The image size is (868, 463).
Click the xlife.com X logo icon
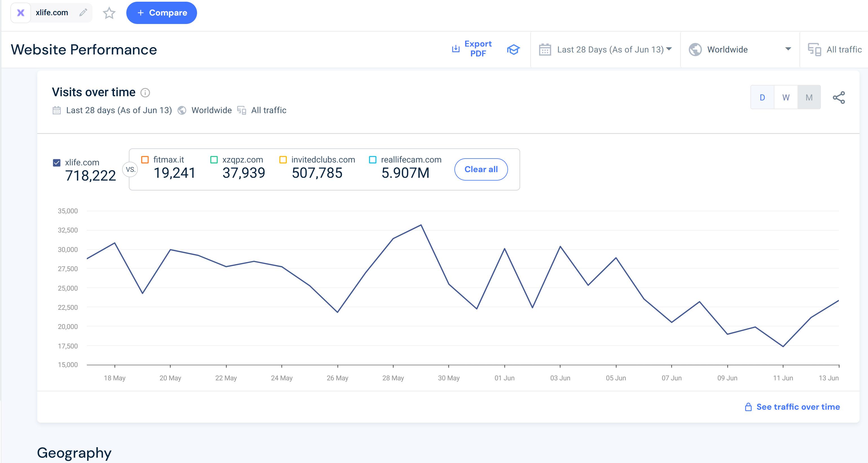pos(21,13)
